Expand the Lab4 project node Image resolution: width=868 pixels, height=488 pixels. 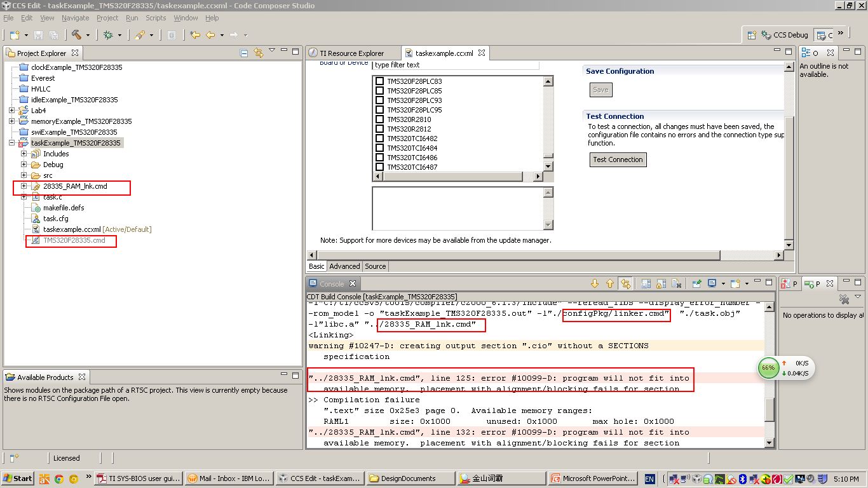11,111
